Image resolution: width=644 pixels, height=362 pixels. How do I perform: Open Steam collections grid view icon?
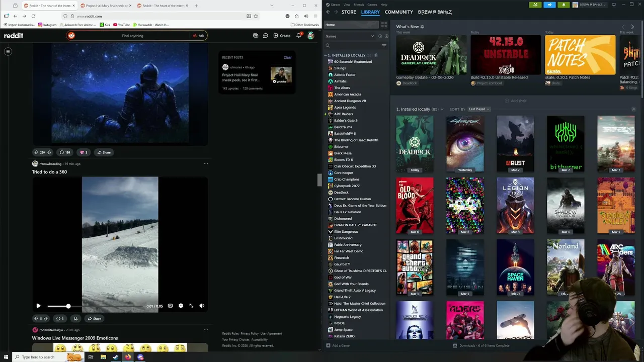[x=384, y=25]
